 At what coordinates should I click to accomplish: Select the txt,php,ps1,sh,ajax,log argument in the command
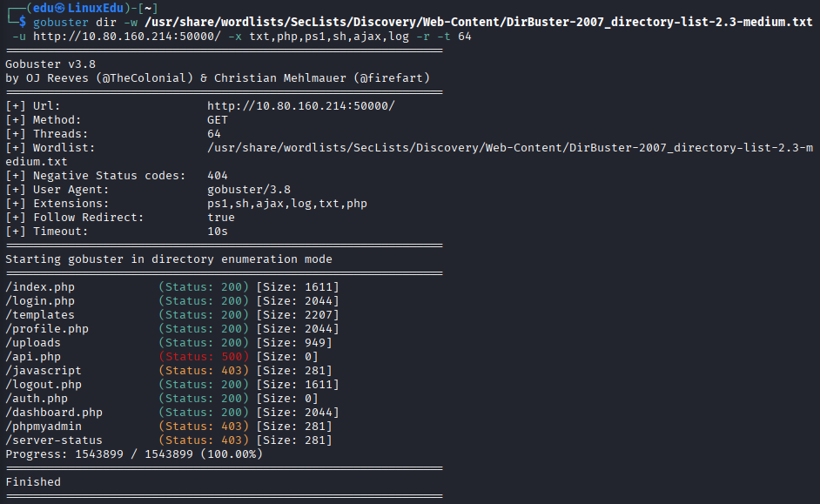(x=329, y=36)
